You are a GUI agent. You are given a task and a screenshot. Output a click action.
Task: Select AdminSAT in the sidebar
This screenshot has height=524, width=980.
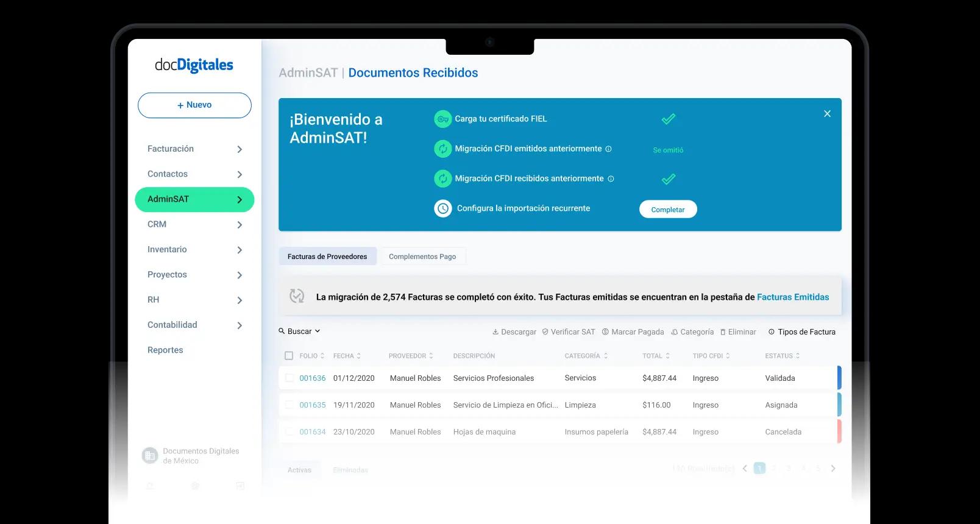[194, 199]
